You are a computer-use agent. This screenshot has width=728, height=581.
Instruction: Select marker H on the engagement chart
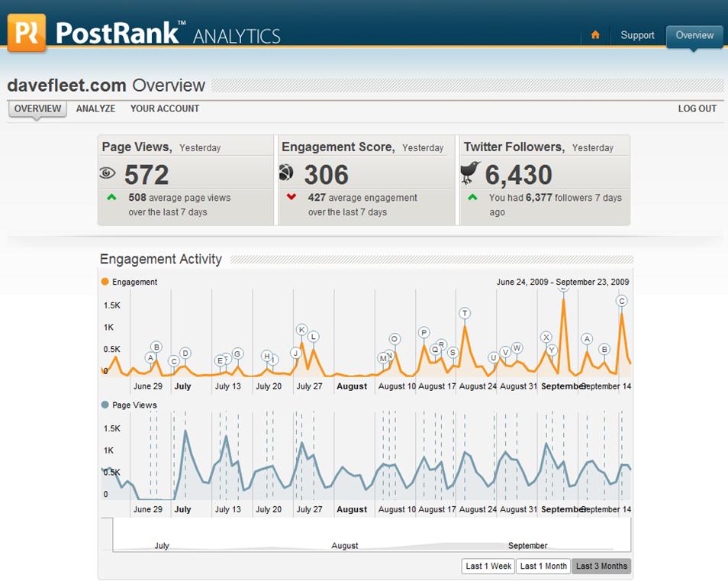tap(266, 356)
